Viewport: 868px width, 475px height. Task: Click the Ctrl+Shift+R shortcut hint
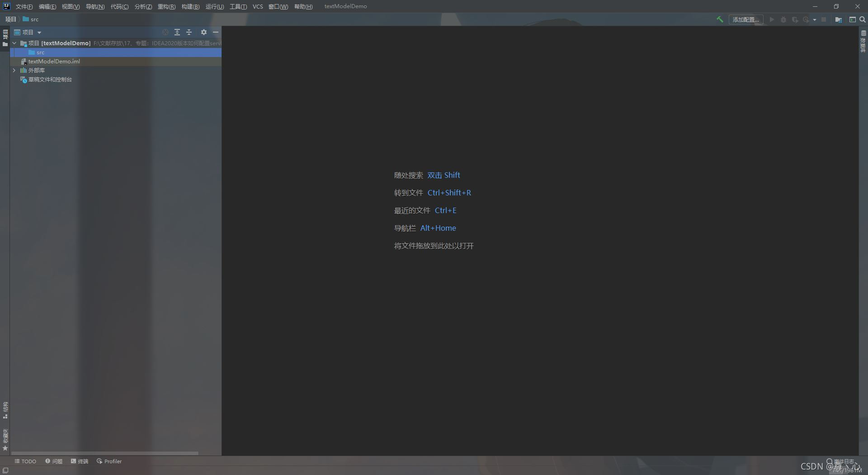[449, 193]
